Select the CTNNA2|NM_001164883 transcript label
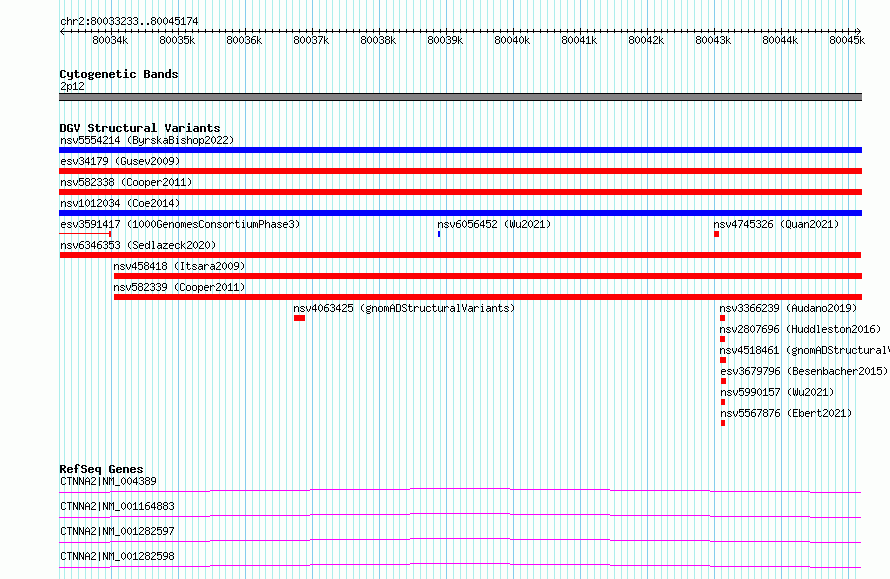Image resolution: width=890 pixels, height=579 pixels. (117, 506)
